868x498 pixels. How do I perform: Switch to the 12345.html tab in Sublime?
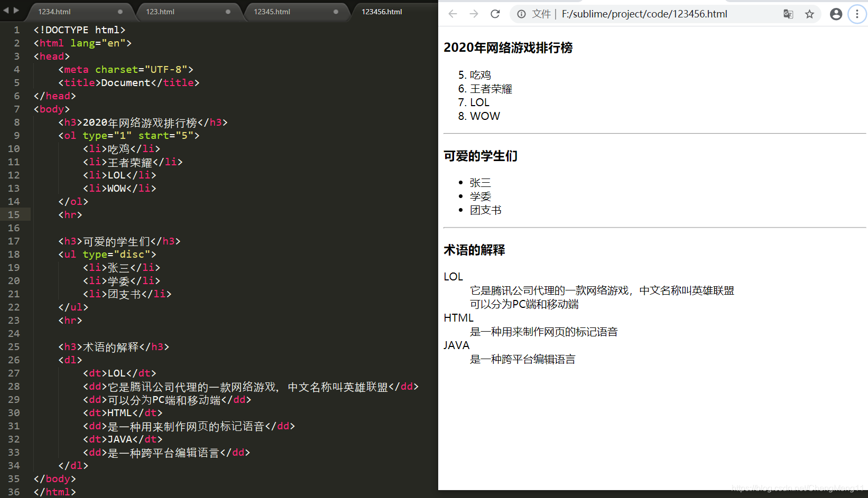[x=271, y=12]
